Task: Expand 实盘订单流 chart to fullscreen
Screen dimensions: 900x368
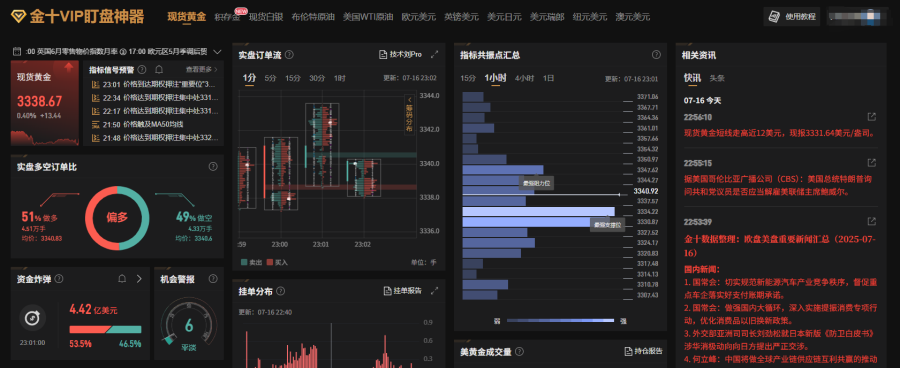Action: (x=435, y=55)
